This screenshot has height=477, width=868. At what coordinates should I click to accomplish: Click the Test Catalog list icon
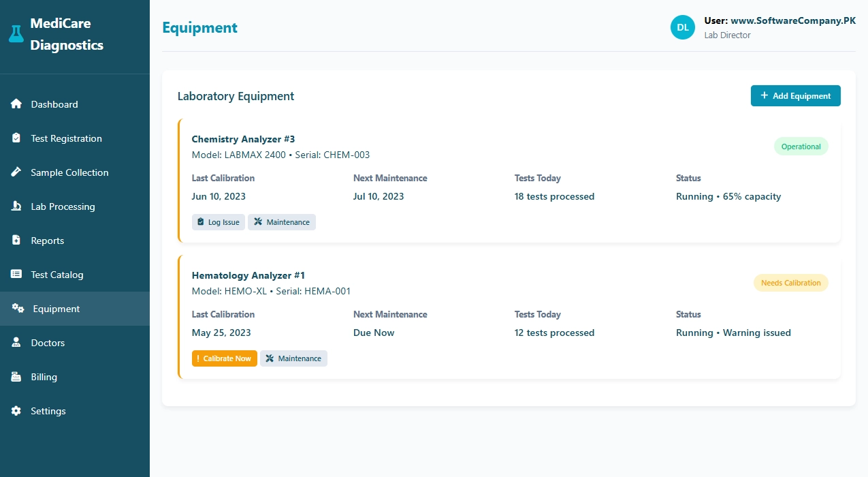coord(17,275)
